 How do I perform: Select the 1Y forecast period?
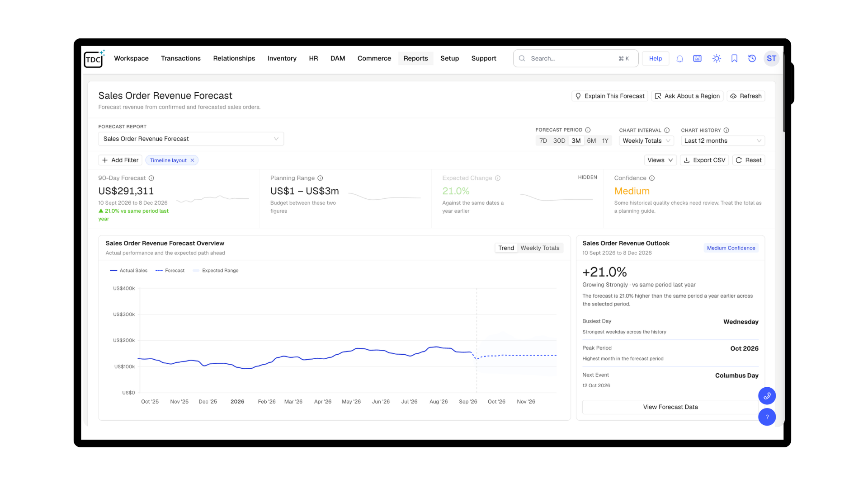(605, 141)
